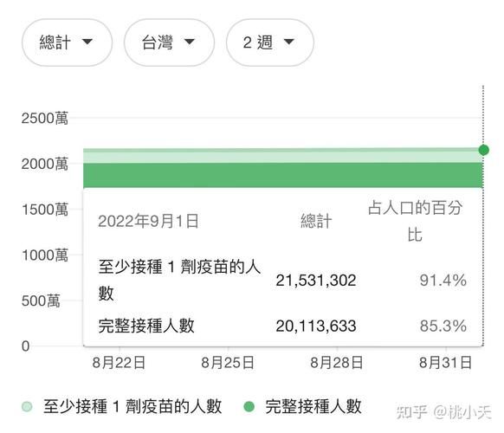The image size is (504, 433).
Task: Click the dark green legend dot for 完整接種人數
Action: click(x=249, y=407)
